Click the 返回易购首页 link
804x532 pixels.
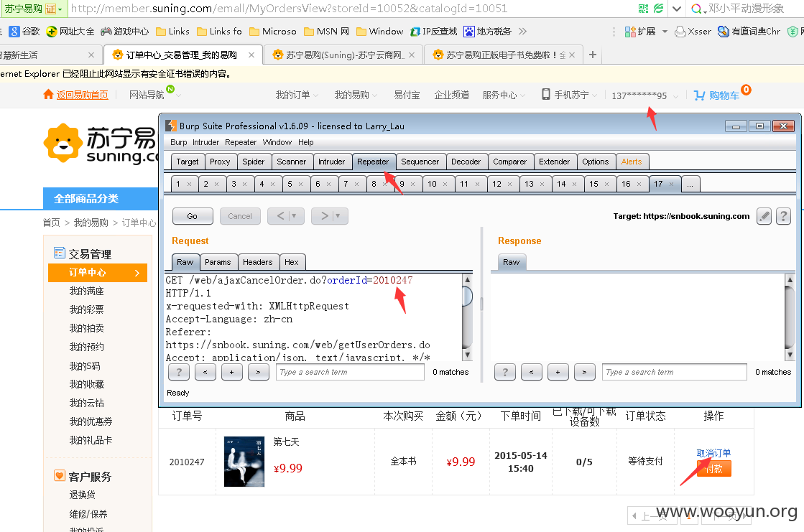82,95
